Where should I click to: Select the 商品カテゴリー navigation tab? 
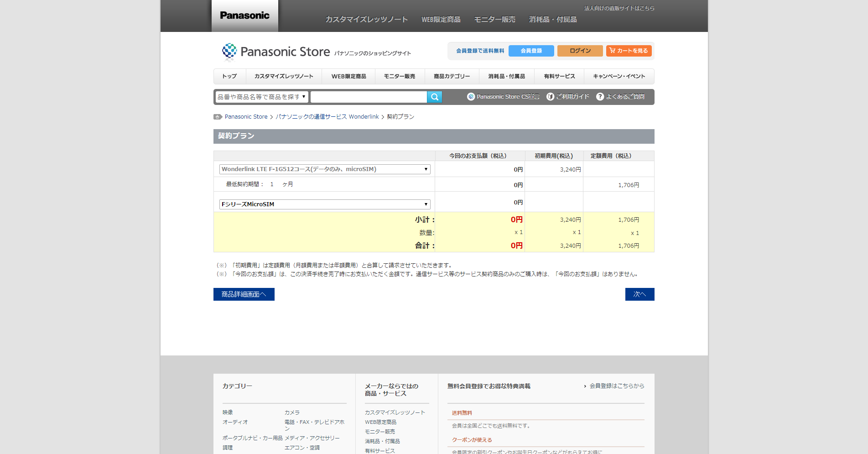coord(452,76)
